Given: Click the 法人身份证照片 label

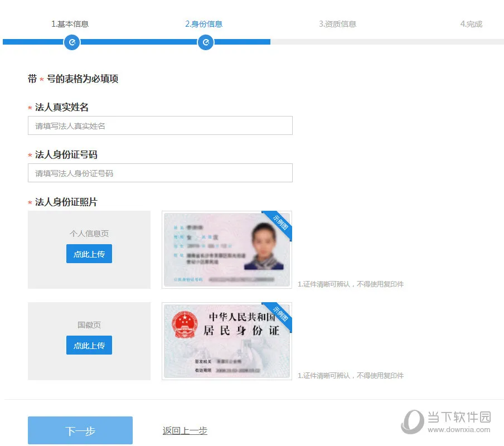Looking at the screenshot, I should tap(66, 202).
